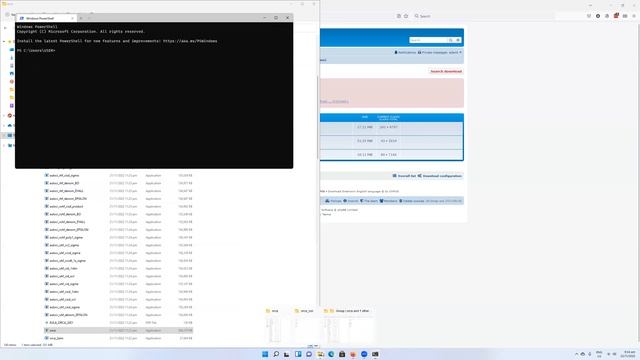
Task: Click the red Search download button
Action: (446, 71)
